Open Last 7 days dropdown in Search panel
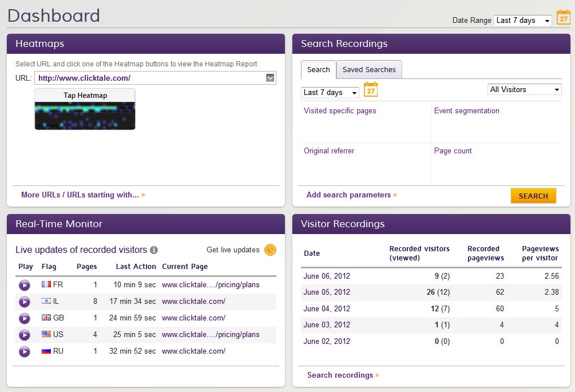Viewport: 575px width, 392px height. 330,93
